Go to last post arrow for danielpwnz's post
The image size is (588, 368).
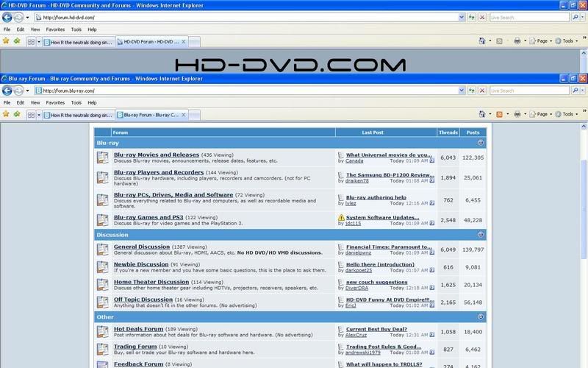(432, 252)
